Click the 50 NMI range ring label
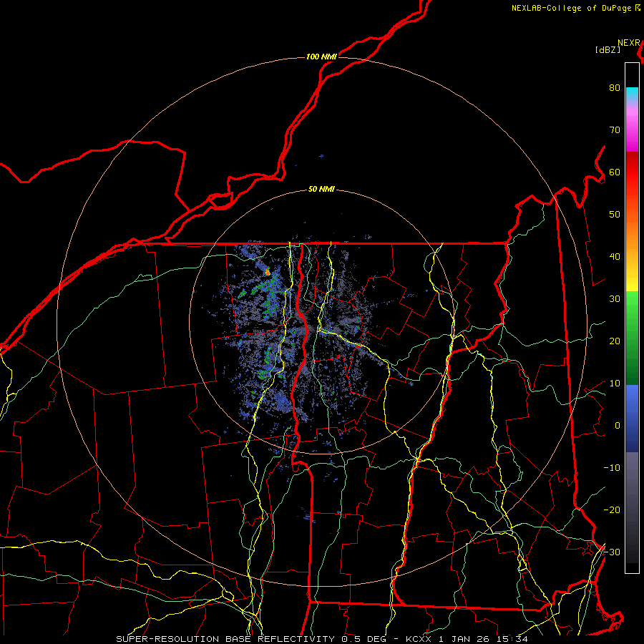 321,190
